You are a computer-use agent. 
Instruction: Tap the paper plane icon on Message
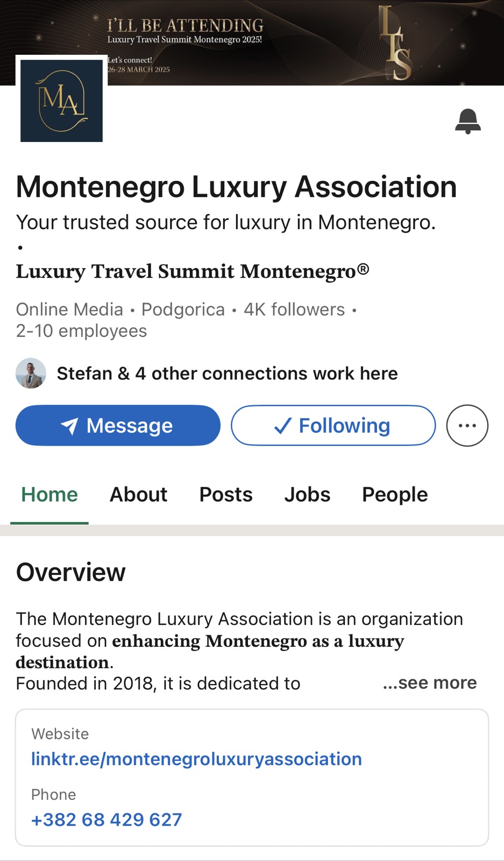coord(69,426)
